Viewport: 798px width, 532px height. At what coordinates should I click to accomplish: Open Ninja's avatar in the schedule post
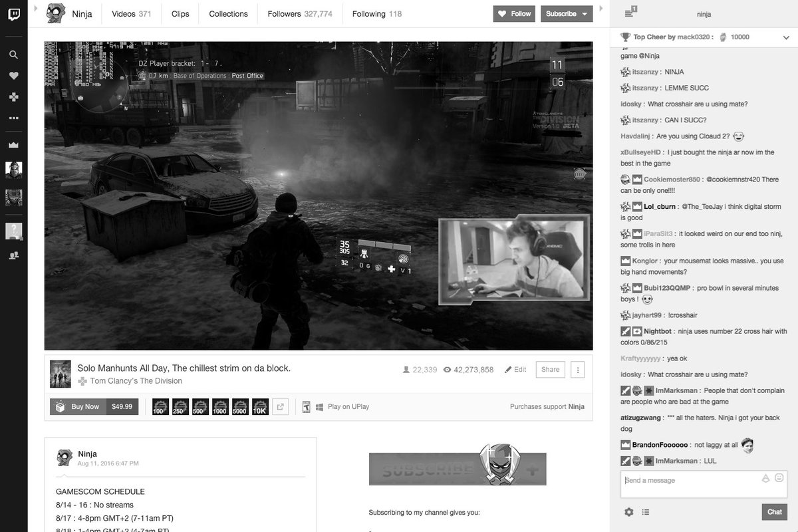pos(65,458)
